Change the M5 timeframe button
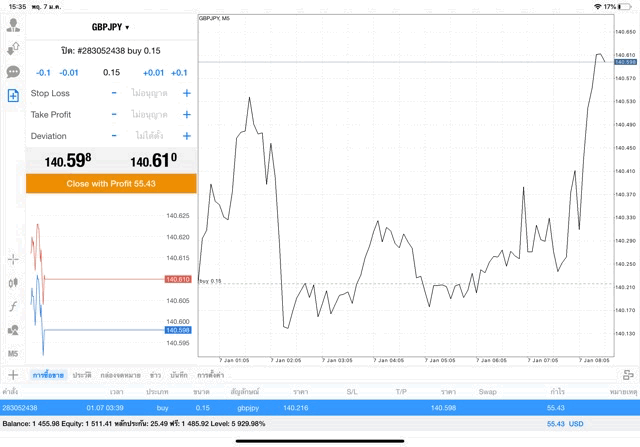 (x=13, y=354)
